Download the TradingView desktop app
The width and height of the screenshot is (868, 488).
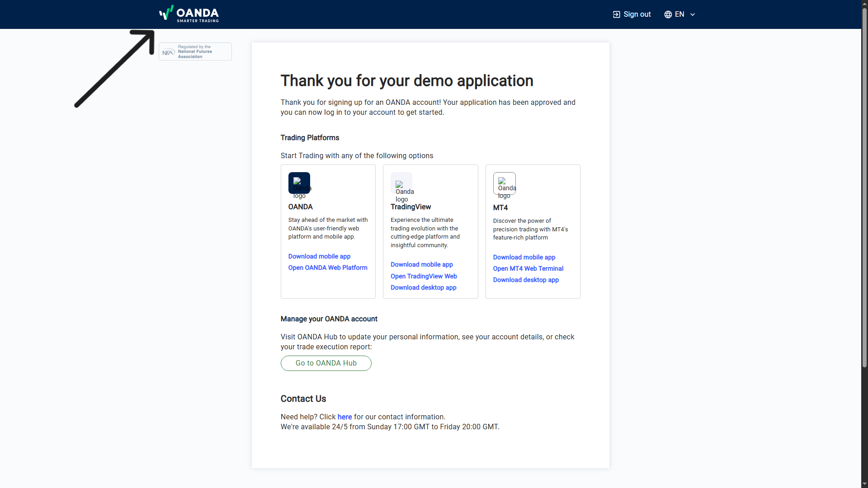pos(424,287)
